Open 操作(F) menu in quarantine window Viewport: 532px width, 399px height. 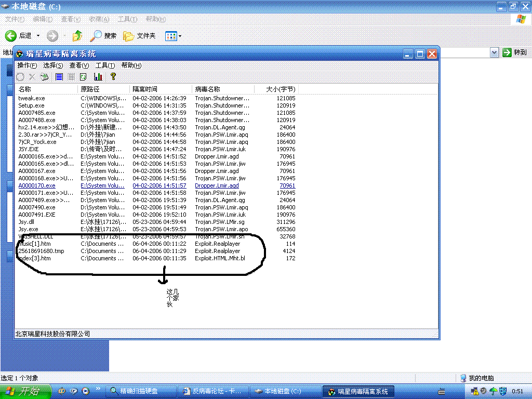click(x=27, y=65)
